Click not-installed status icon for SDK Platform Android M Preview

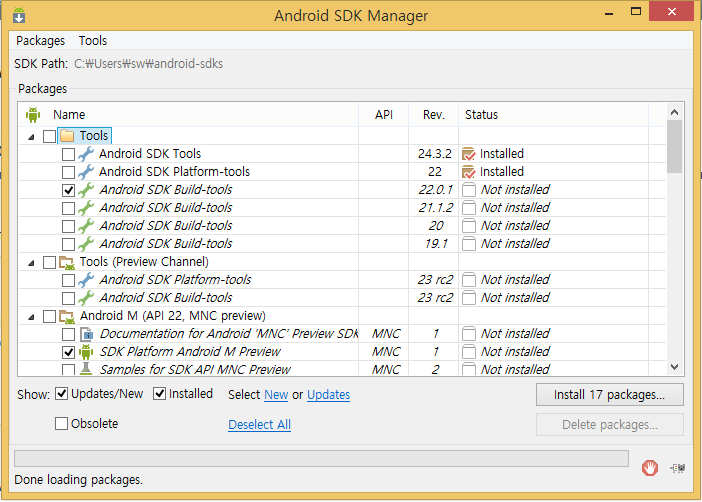[469, 352]
